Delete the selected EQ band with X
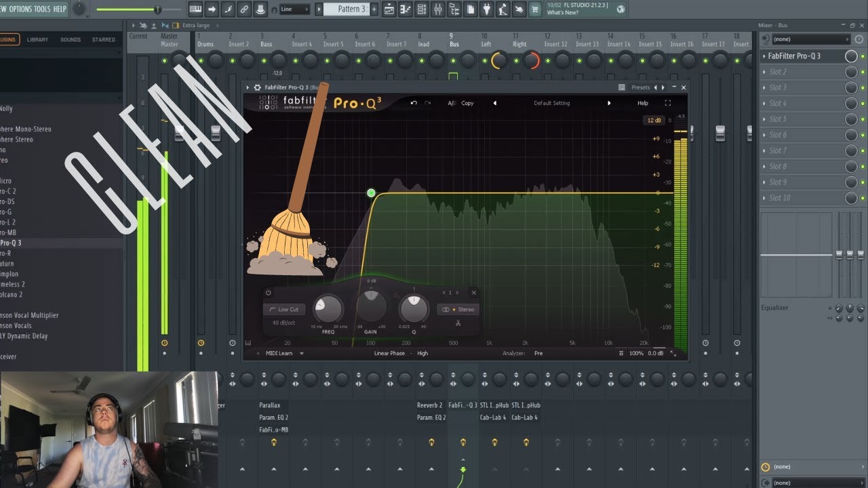Viewport: 868px width, 488px height. point(473,293)
